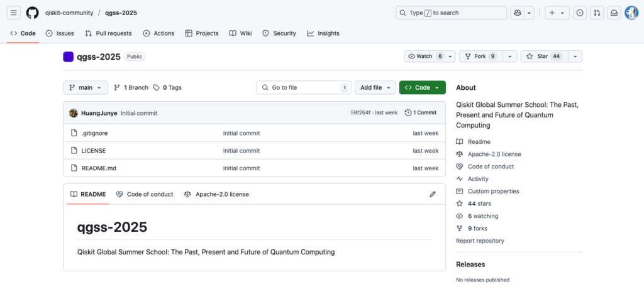View the 0 Tags link
This screenshot has width=644, height=289.
coord(167,87)
